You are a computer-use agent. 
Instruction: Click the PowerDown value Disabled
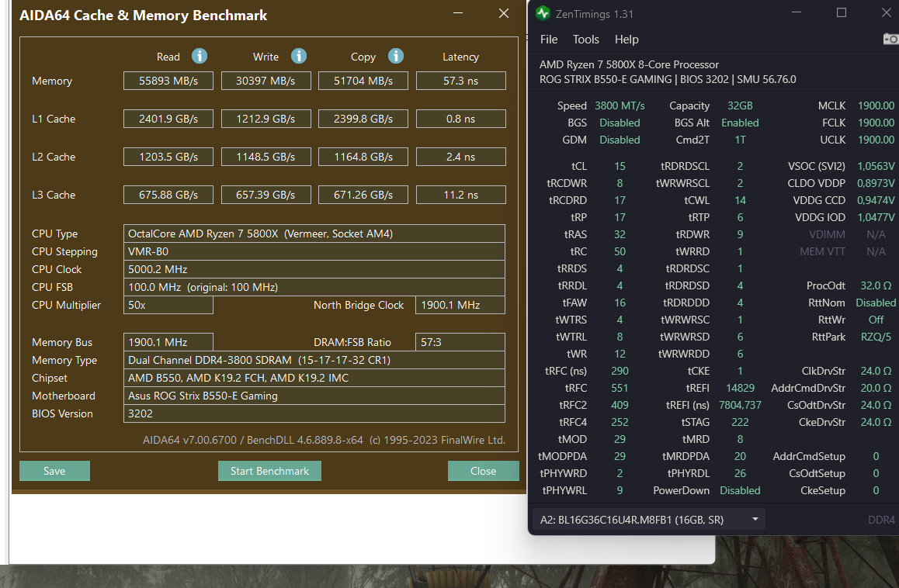[740, 490]
